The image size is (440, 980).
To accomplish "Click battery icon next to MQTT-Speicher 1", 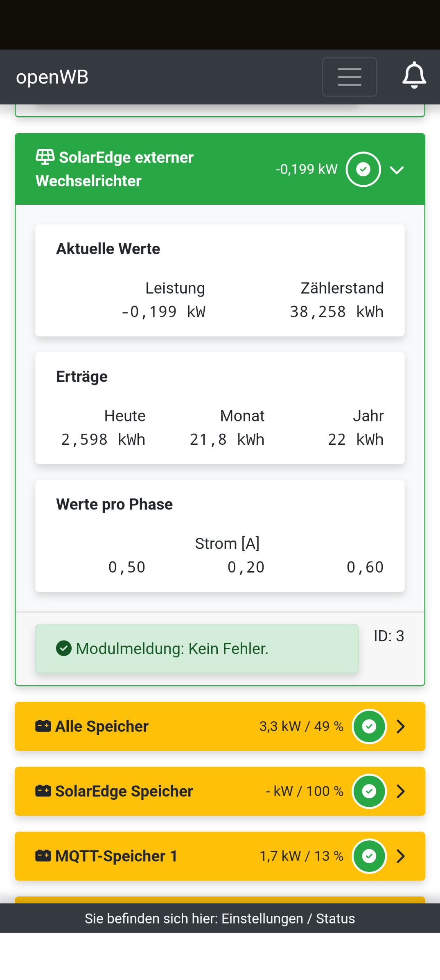I will pyautogui.click(x=43, y=856).
